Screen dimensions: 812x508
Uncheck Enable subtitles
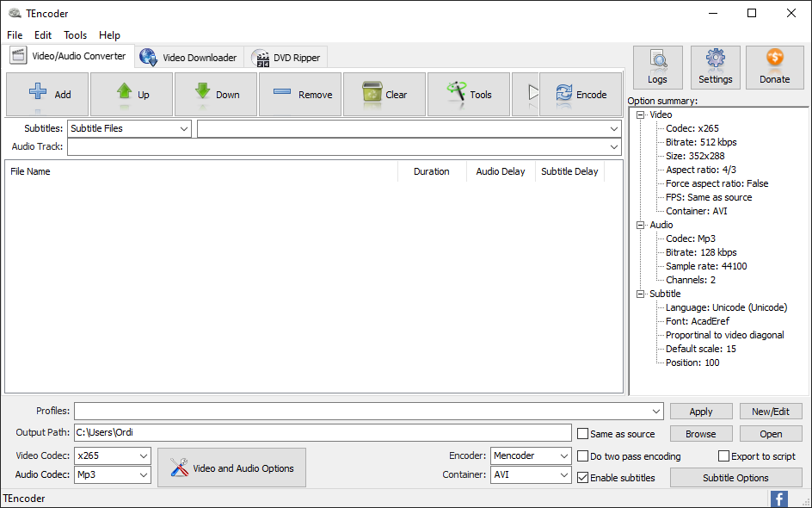[616, 478]
